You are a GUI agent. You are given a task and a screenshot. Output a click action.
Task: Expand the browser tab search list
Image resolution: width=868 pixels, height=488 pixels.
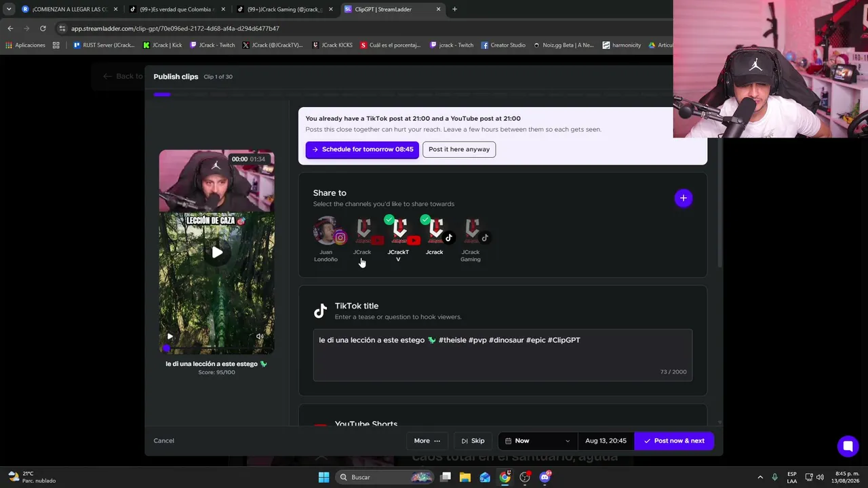[x=8, y=9]
